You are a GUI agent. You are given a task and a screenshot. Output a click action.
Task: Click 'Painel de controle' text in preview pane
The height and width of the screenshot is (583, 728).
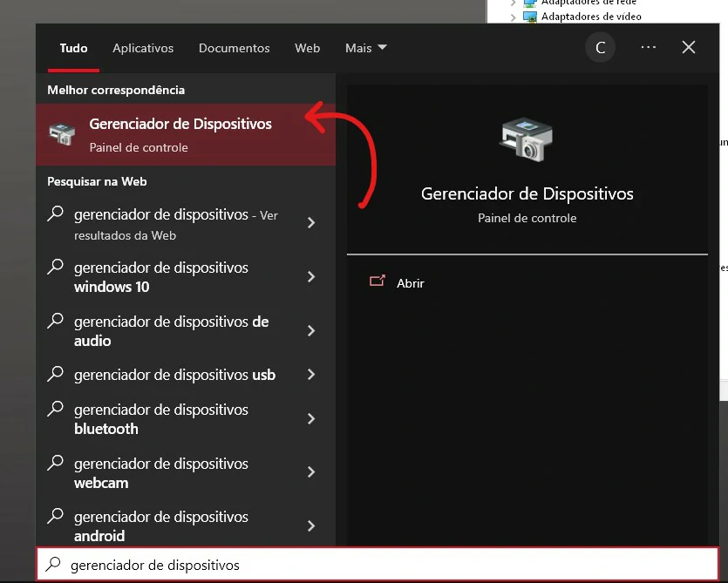tap(527, 218)
